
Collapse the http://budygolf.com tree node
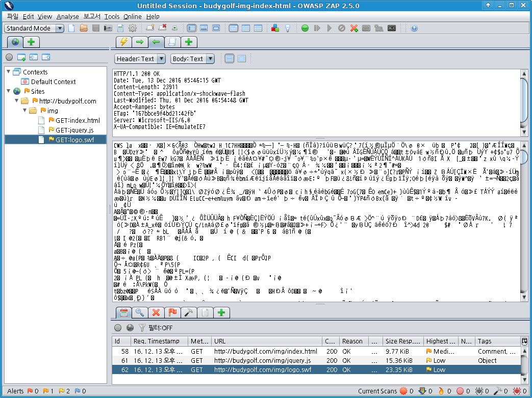17,101
